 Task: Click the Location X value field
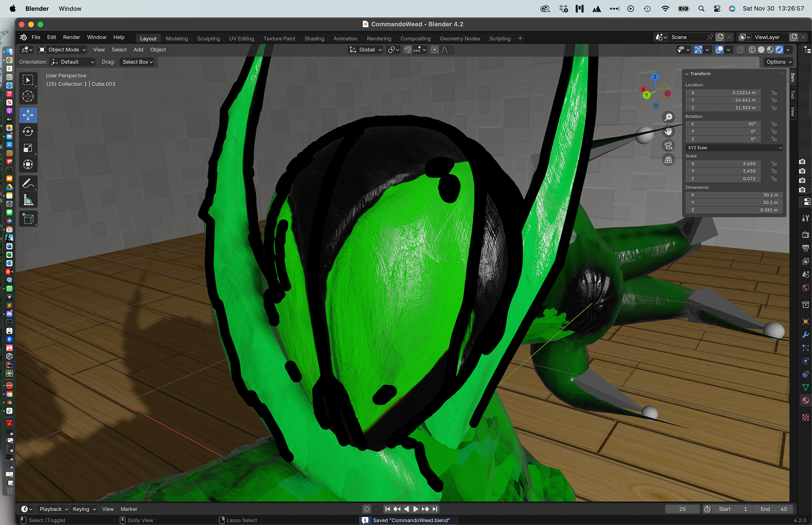pyautogui.click(x=723, y=93)
